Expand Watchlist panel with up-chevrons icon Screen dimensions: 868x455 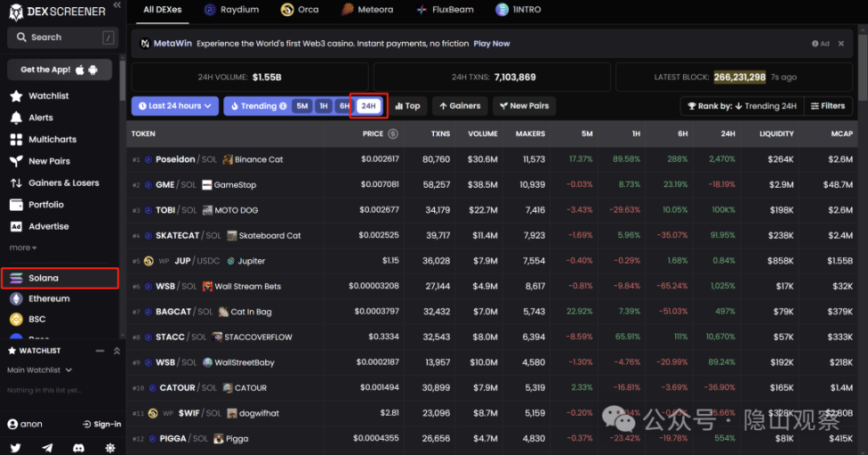tap(117, 350)
